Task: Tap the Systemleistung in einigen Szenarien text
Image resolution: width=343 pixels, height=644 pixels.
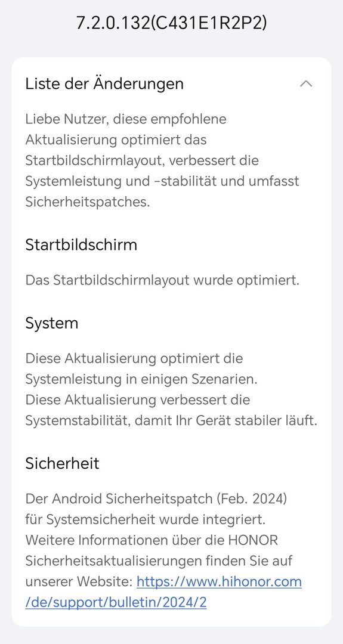Action: coord(141,379)
